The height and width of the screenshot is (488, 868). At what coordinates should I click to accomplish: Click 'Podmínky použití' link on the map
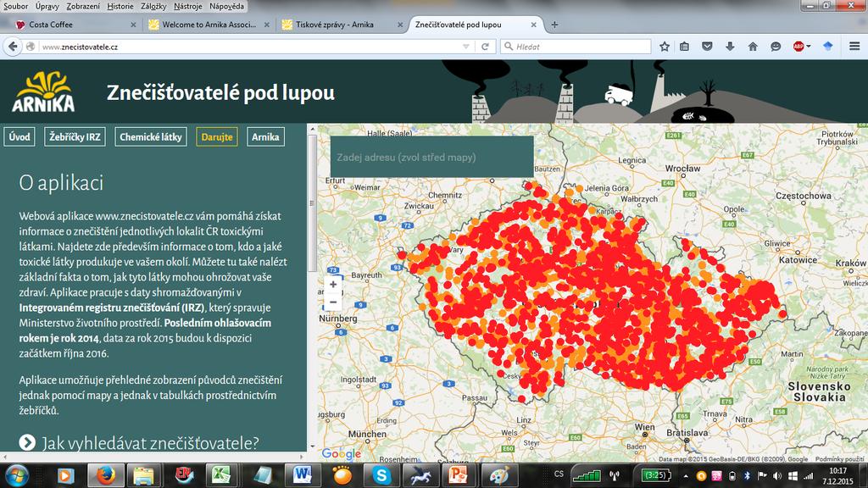point(839,458)
